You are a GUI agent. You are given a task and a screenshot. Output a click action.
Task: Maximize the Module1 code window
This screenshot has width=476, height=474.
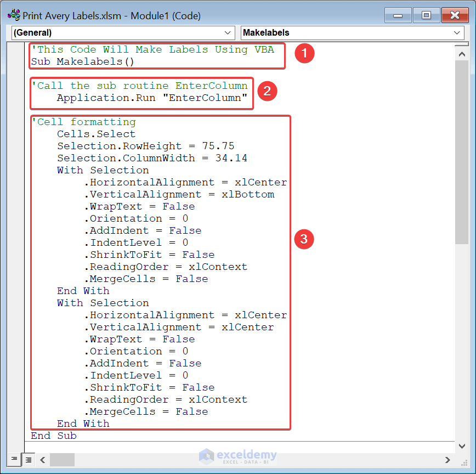point(426,15)
